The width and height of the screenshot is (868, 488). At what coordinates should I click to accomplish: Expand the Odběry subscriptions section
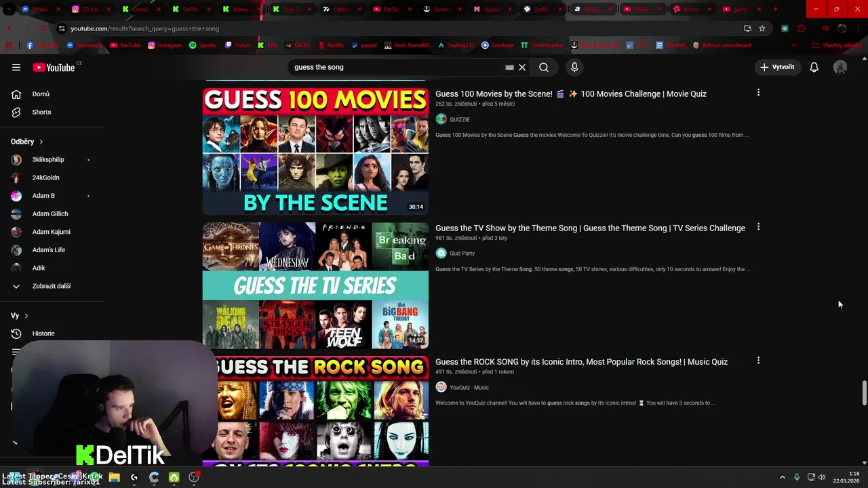click(x=27, y=142)
